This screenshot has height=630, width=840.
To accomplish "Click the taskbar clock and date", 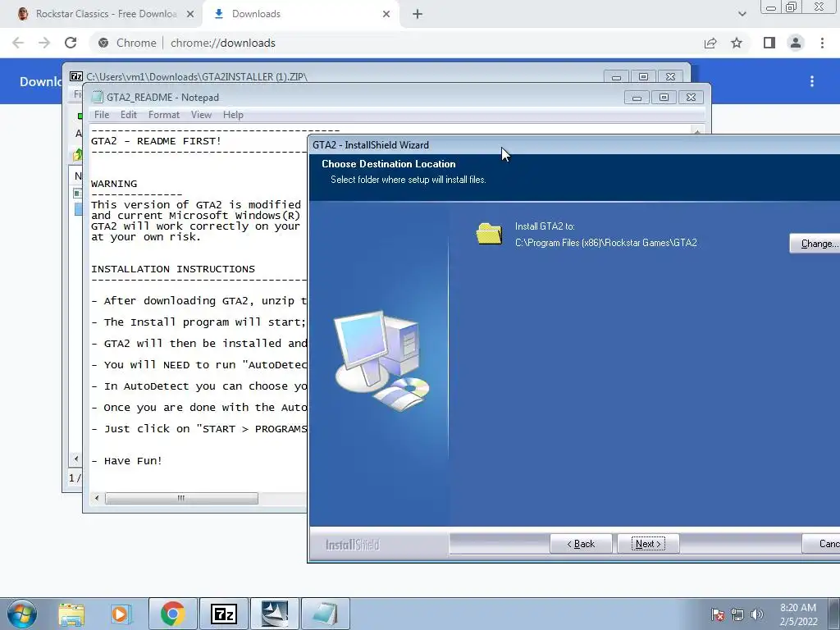I will (798, 614).
